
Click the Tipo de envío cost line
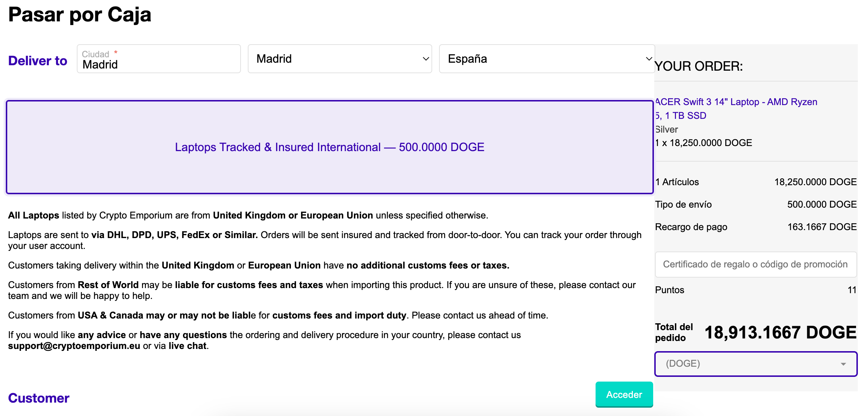(756, 204)
